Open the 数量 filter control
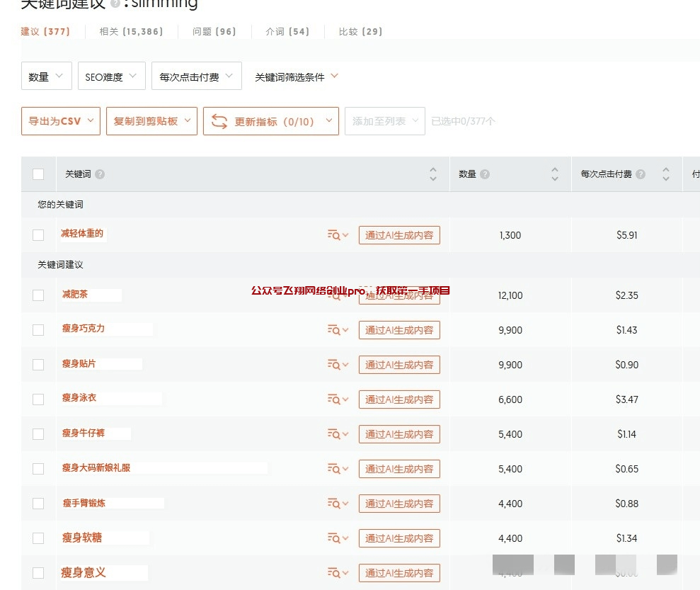700x590 pixels. pyautogui.click(x=46, y=76)
